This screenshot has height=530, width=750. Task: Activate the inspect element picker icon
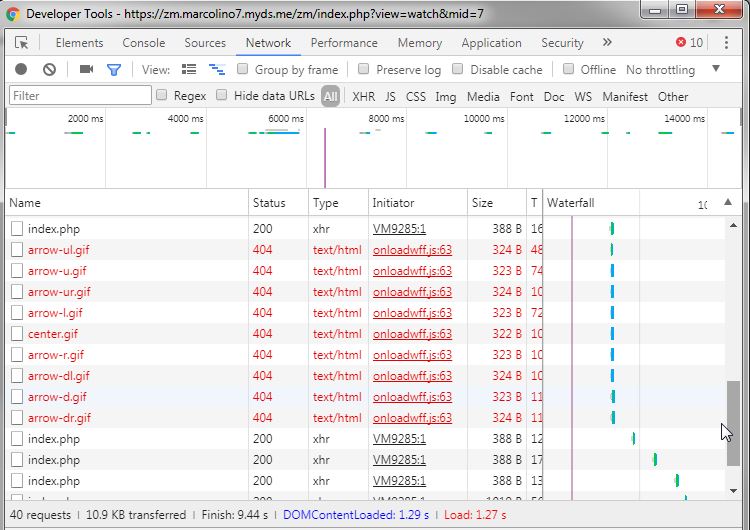pyautogui.click(x=22, y=43)
